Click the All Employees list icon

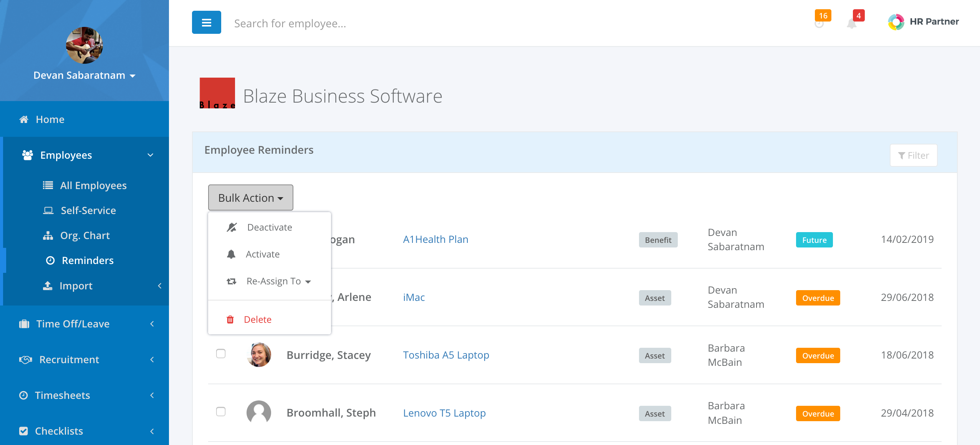point(48,185)
